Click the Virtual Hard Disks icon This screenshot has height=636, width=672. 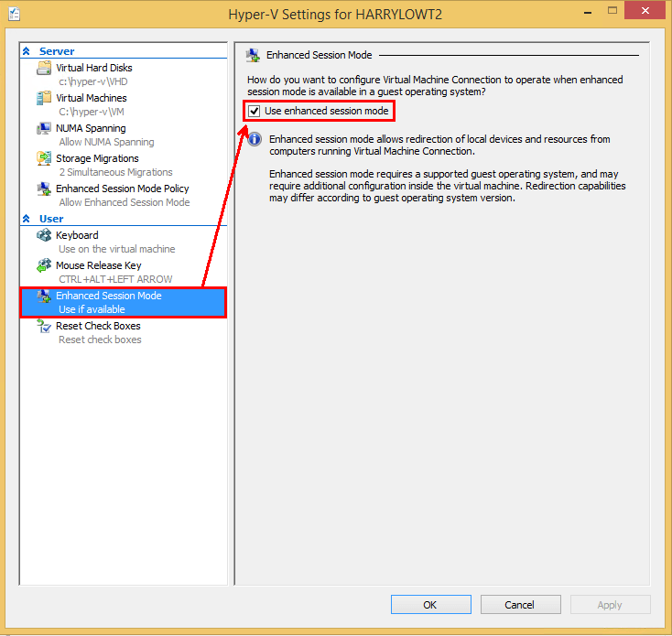coord(44,68)
